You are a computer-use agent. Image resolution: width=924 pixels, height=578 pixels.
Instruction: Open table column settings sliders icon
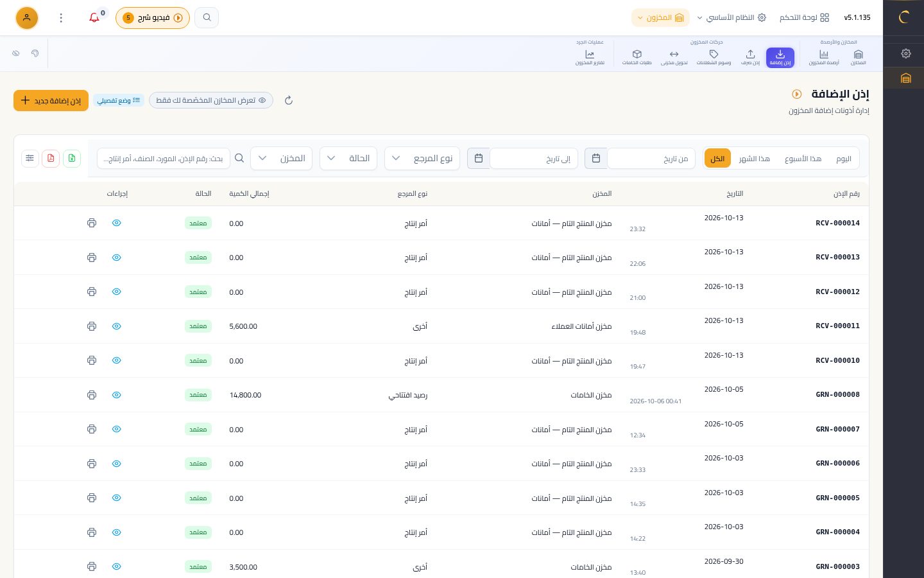pyautogui.click(x=30, y=158)
